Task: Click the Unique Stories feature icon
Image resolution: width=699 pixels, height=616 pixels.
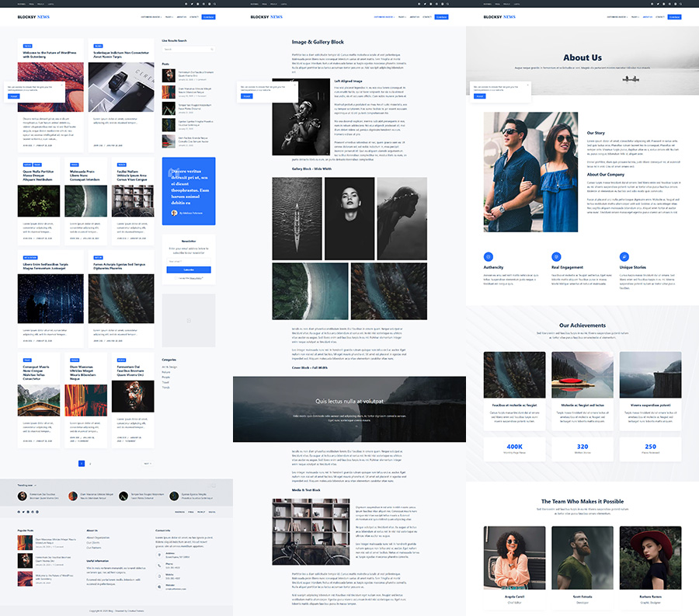Action: 624,256
